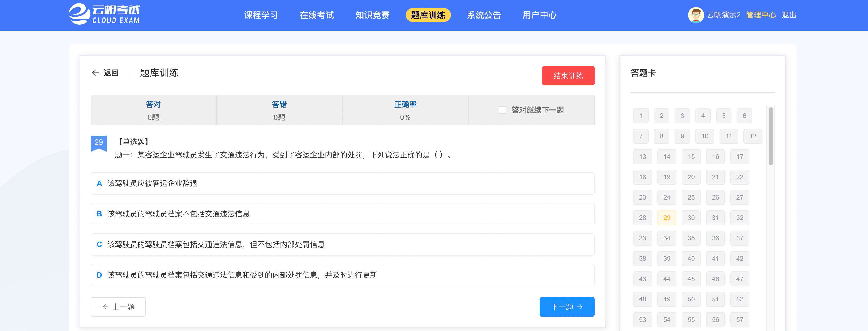Click the answer card scrollbar
The image size is (868, 331).
pyautogui.click(x=770, y=136)
